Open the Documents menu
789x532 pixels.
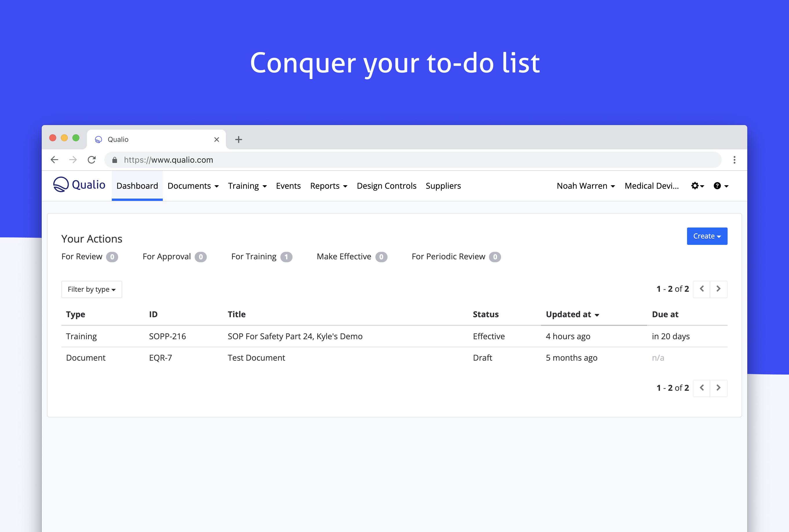193,186
